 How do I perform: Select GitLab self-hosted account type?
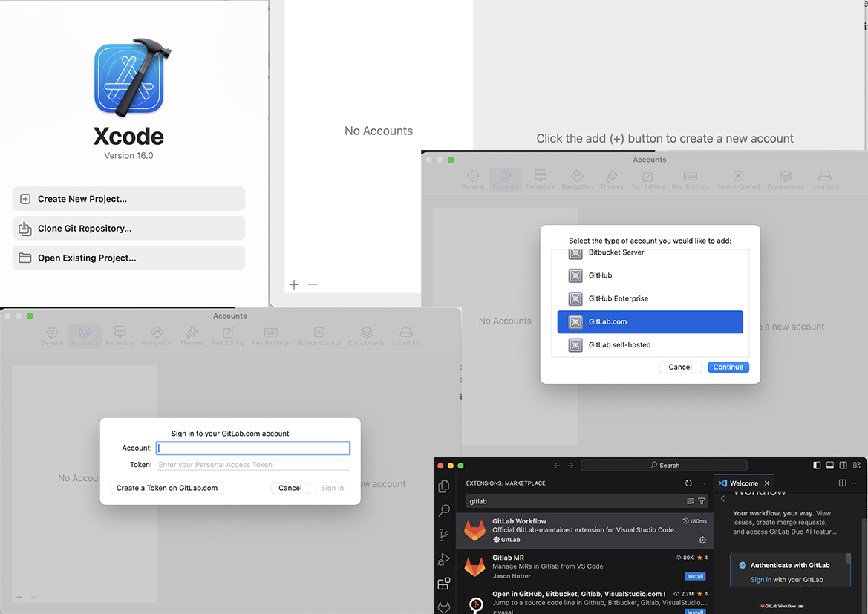[650, 345]
